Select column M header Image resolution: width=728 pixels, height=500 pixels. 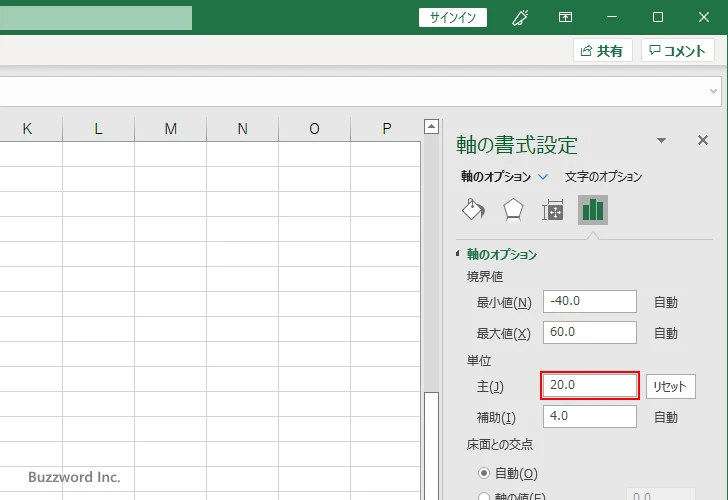pyautogui.click(x=170, y=129)
